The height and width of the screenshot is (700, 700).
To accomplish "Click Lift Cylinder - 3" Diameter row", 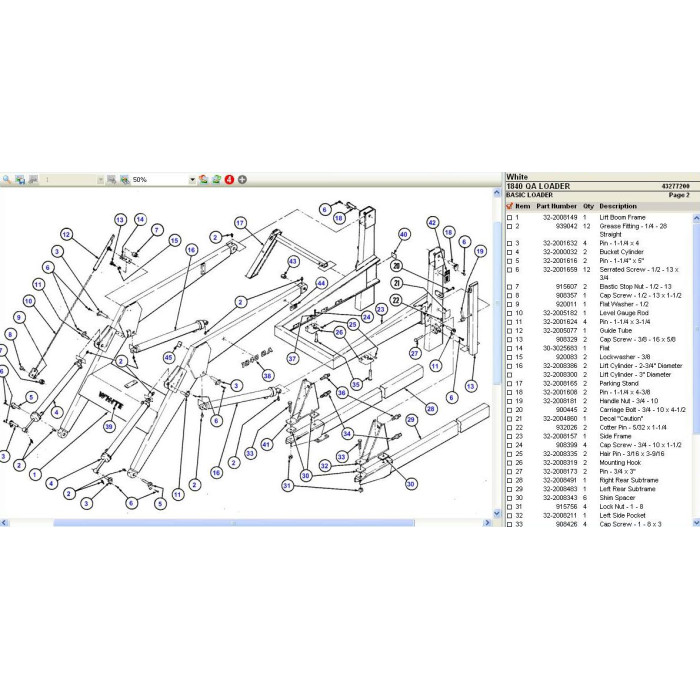I will coord(598,375).
